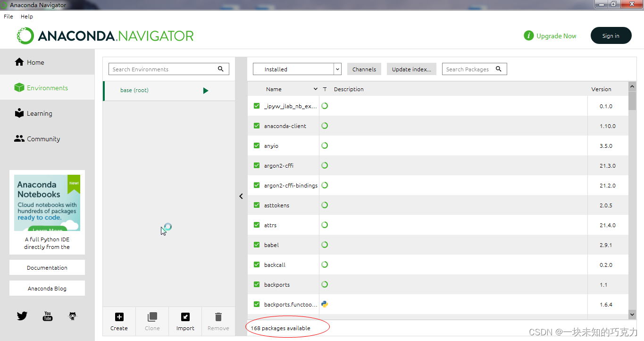This screenshot has height=341, width=644.
Task: Select the base (root) environment
Action: [x=169, y=91]
